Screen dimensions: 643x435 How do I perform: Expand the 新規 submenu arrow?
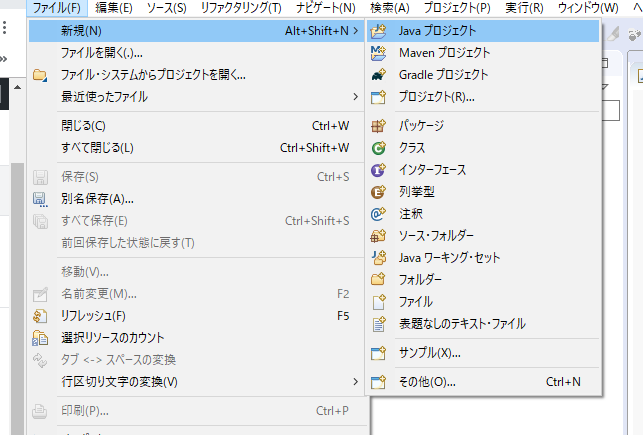click(x=355, y=31)
